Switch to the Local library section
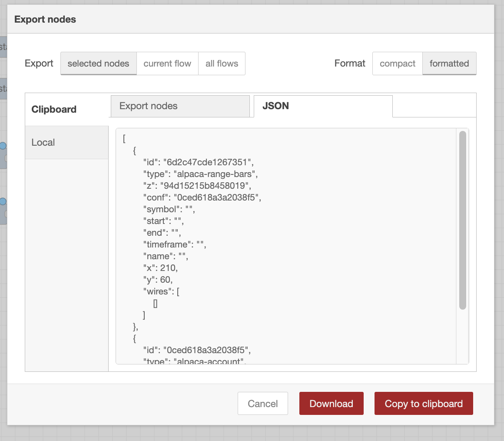Screen dimensions: 504x441 coord(43,143)
